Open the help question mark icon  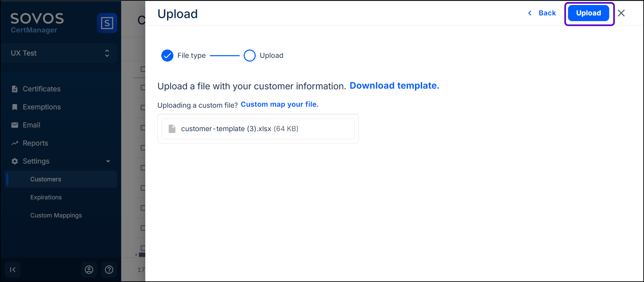109,270
